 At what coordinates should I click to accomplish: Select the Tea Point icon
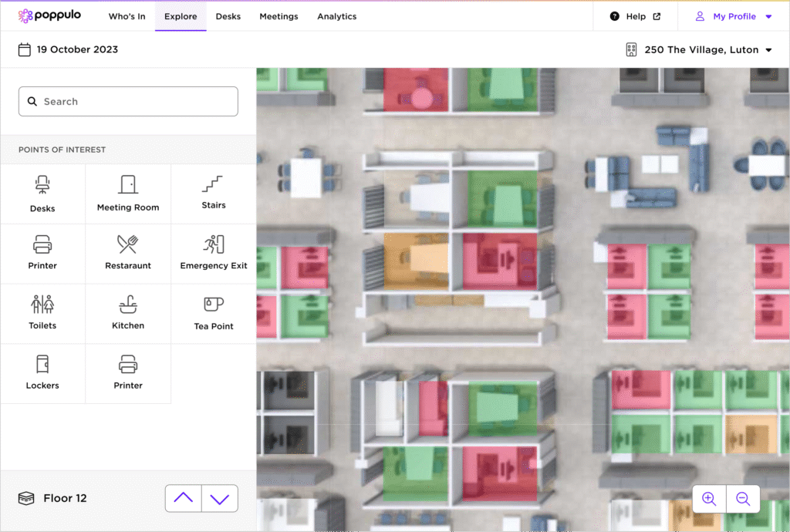click(214, 313)
